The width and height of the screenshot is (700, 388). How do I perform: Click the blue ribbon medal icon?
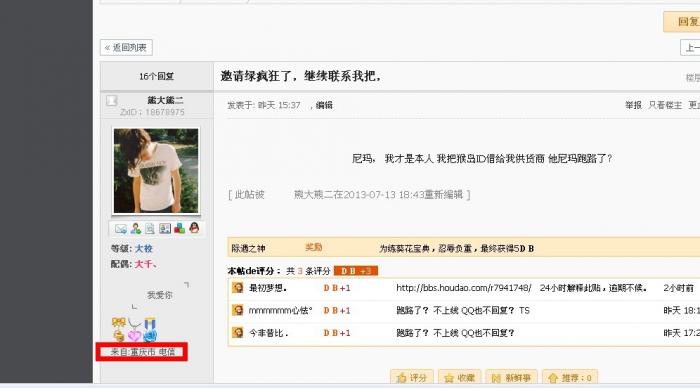[150, 323]
